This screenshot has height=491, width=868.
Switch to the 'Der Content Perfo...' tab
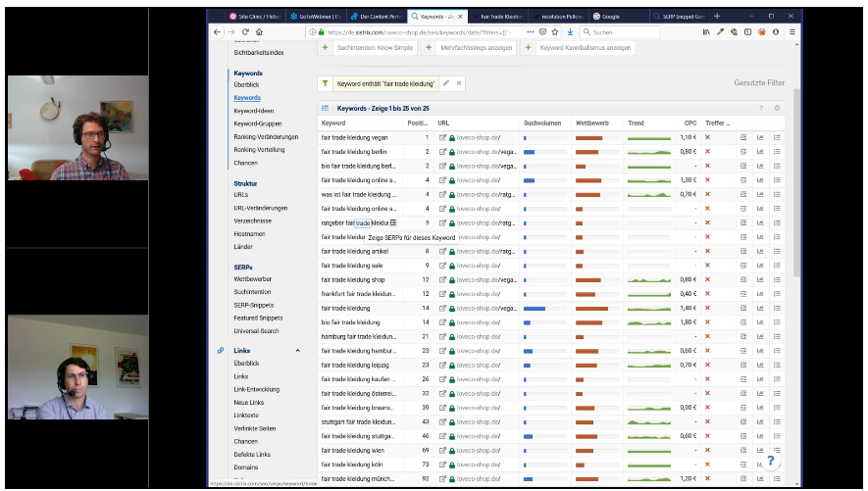[377, 17]
